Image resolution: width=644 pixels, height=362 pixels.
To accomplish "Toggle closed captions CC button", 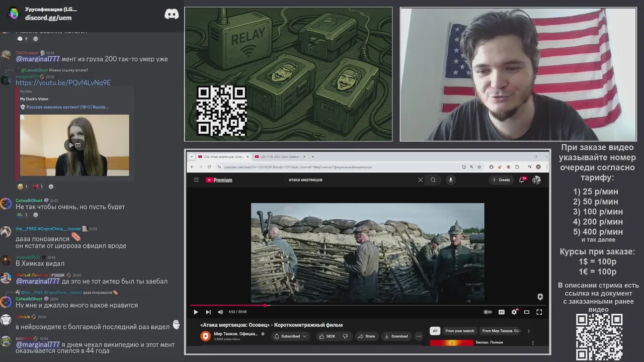I will [x=501, y=312].
